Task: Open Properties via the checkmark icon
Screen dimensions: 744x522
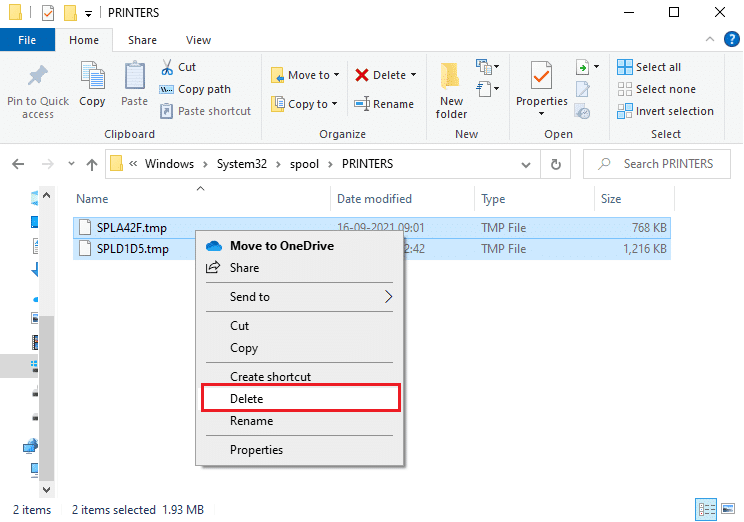Action: (x=541, y=75)
